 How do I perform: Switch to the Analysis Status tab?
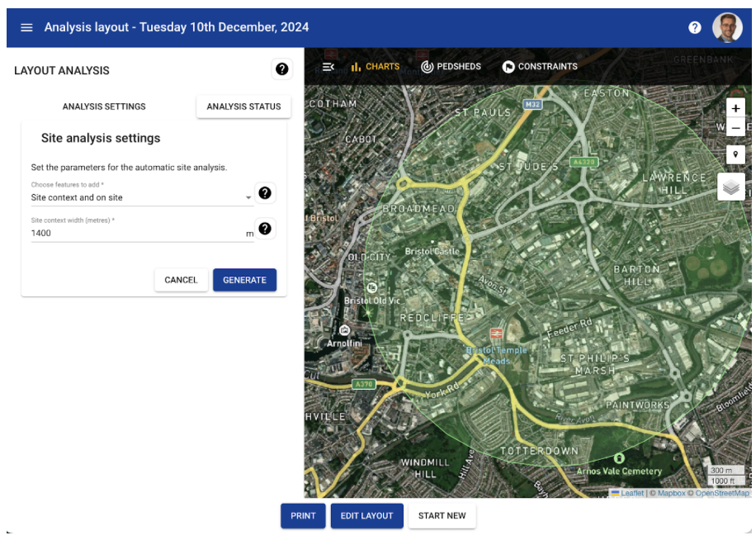(x=243, y=107)
